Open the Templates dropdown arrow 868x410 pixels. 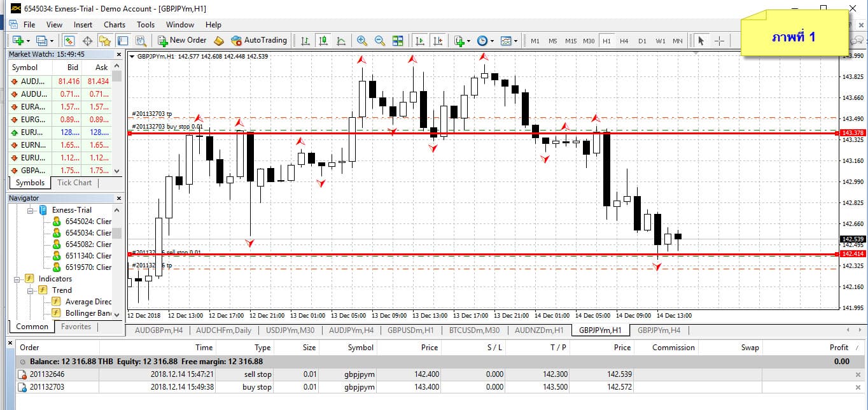[515, 41]
